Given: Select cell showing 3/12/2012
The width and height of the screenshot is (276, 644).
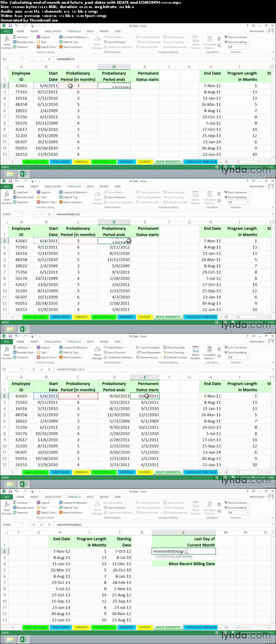Looking at the screenshot, I should (114, 247).
